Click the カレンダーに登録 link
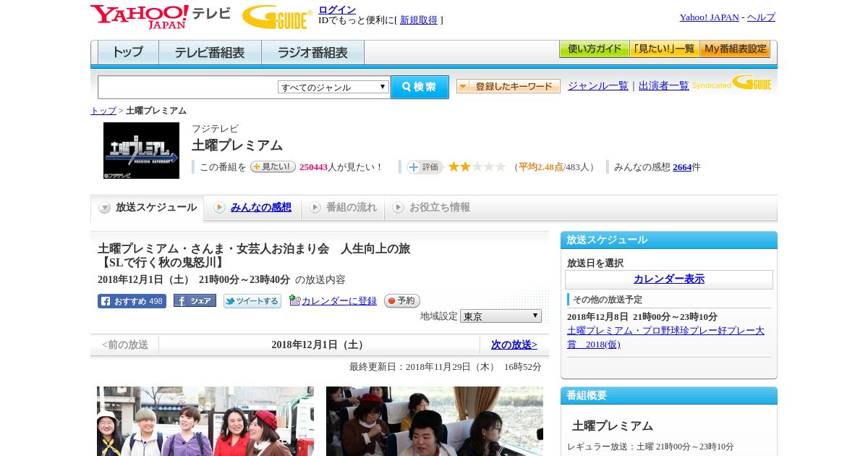The height and width of the screenshot is (456, 868). tap(339, 301)
